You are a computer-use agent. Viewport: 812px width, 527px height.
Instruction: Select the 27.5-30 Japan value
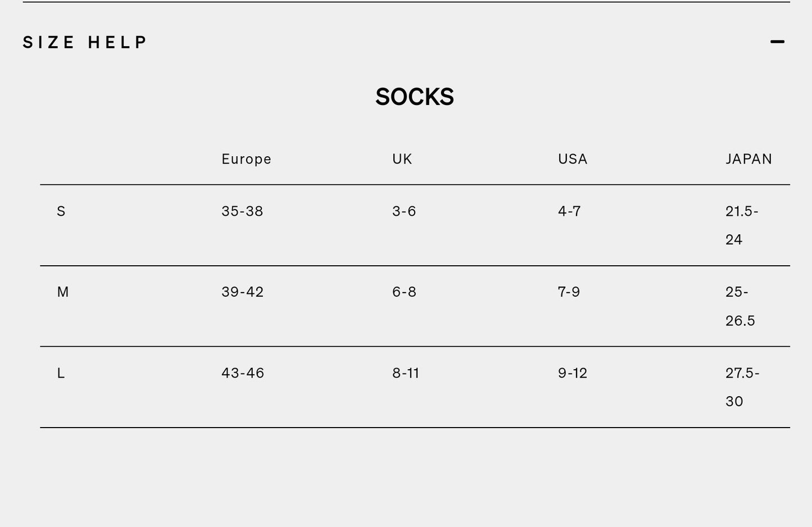pyautogui.click(x=742, y=387)
